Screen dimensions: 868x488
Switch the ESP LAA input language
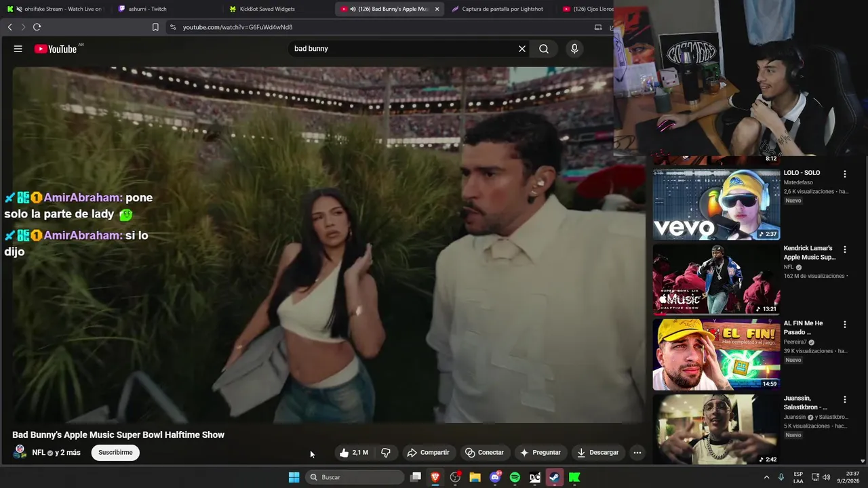coord(798,477)
